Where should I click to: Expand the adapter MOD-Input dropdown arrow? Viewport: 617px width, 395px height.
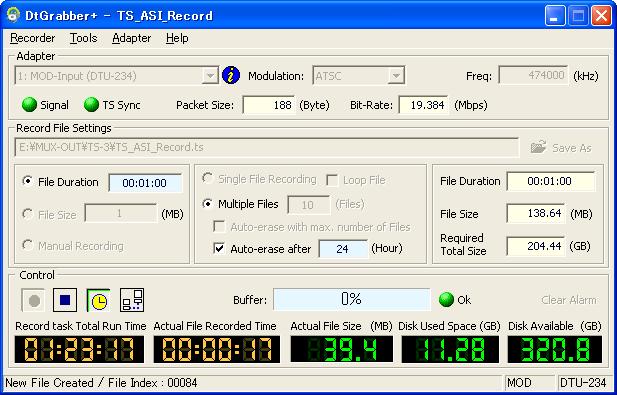211,75
